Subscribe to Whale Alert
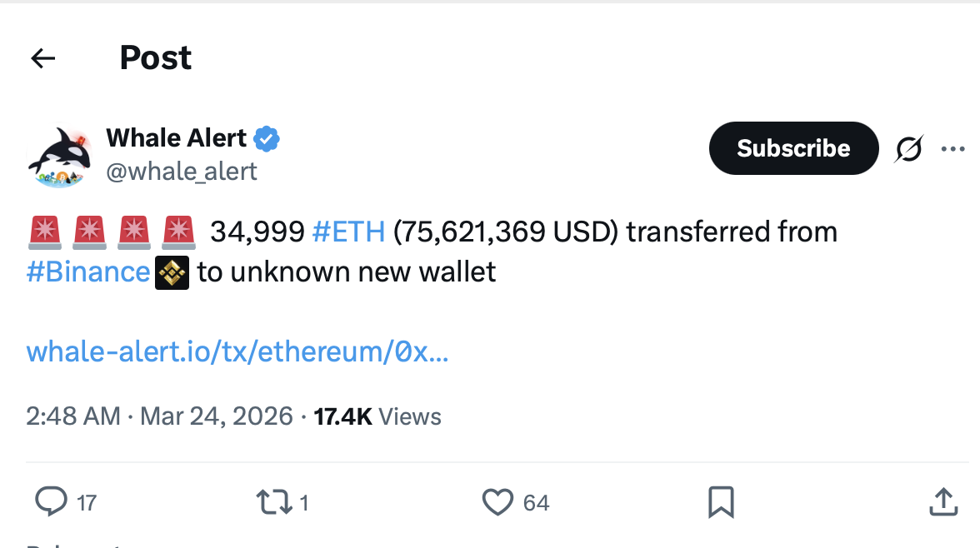980x548 pixels. (792, 147)
